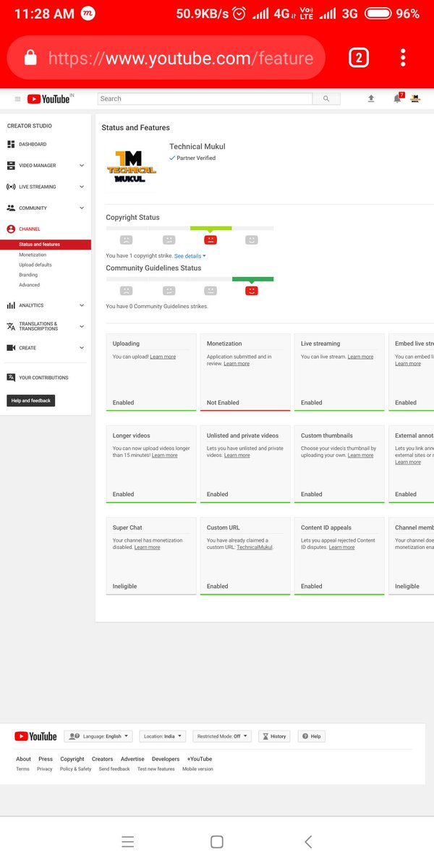Click the footer YouTube logo
This screenshot has height=868, width=434.
click(35, 736)
